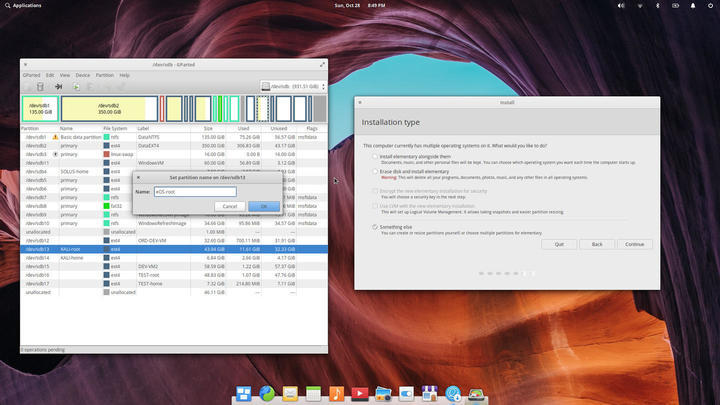Screen dimensions: 720x405
Task: Open the Bluetooth indicator in top panel
Action: [x=658, y=6]
